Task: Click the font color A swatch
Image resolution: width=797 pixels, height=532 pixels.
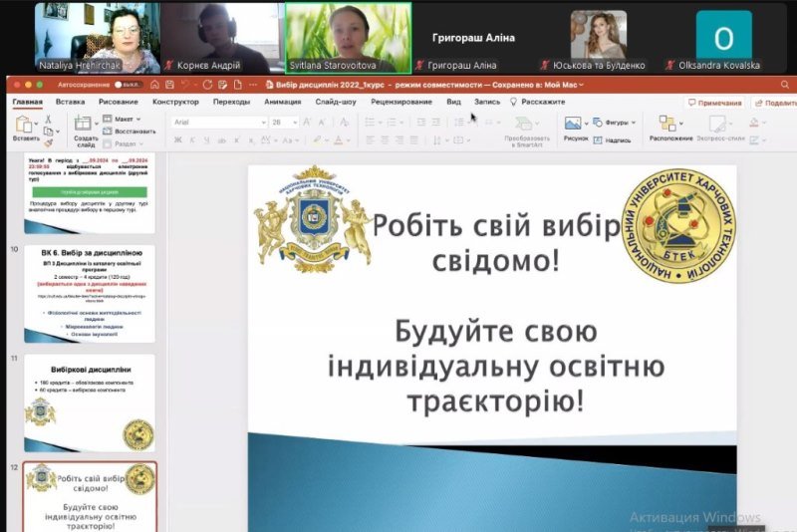Action: tap(339, 140)
